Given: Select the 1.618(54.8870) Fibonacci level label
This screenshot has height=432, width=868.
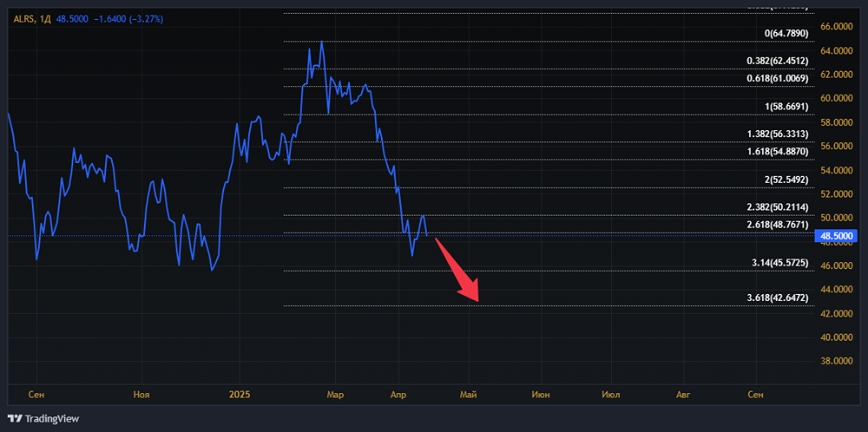Looking at the screenshot, I should pyautogui.click(x=778, y=151).
